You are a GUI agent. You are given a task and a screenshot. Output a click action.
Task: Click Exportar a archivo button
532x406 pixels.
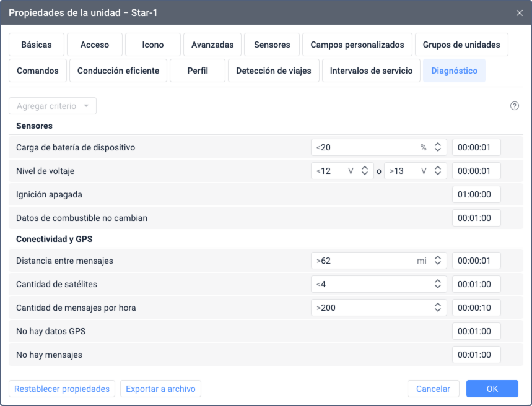(x=160, y=389)
